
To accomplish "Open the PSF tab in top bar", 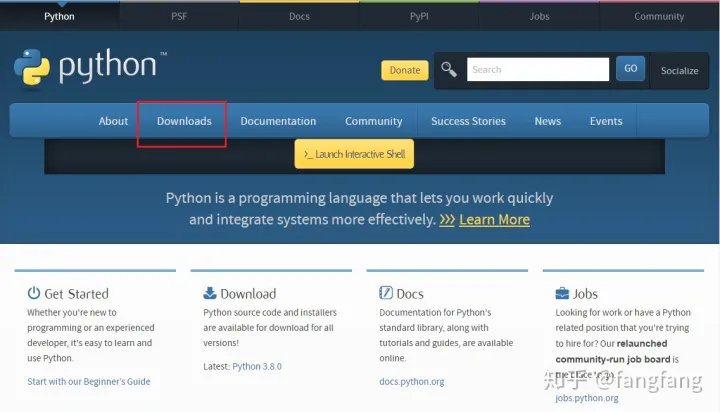I will click(179, 17).
